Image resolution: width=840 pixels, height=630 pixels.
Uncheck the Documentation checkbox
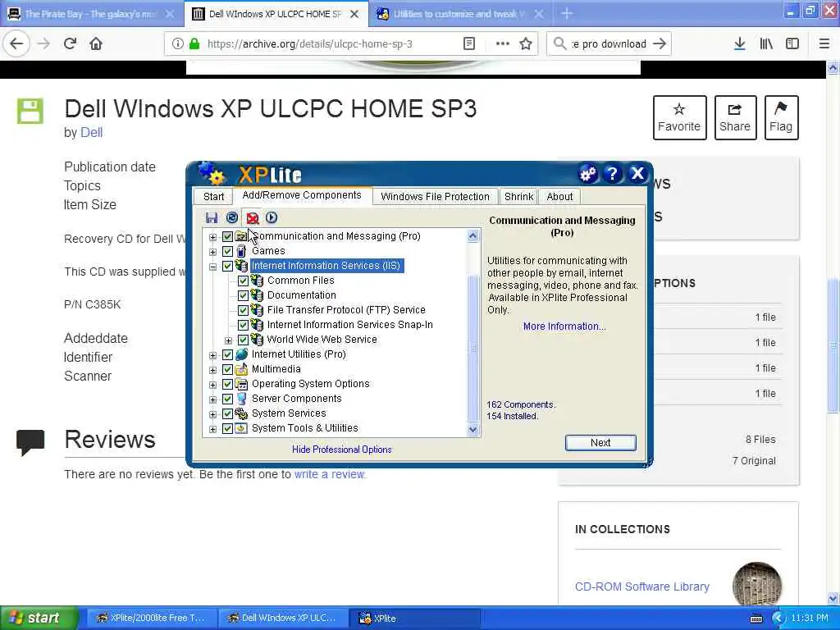tap(243, 295)
